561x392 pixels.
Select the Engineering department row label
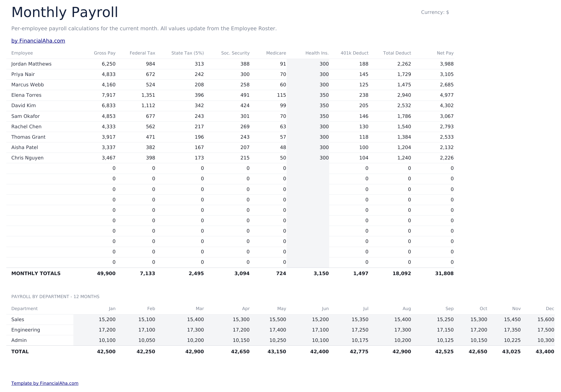click(26, 330)
